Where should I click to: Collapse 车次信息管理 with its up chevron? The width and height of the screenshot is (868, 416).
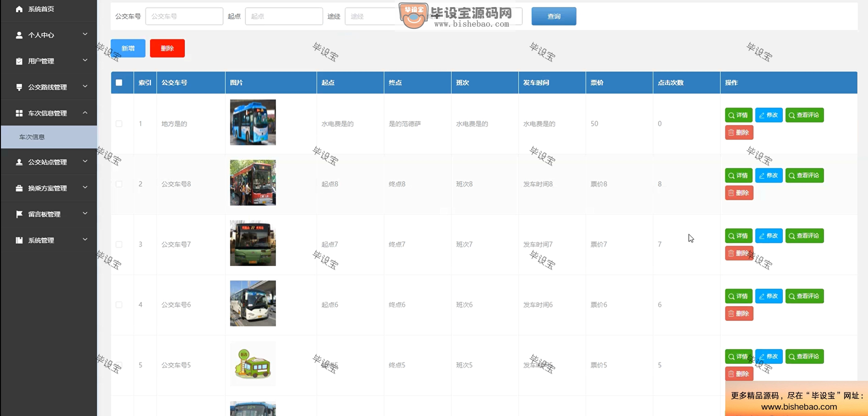[x=85, y=113]
